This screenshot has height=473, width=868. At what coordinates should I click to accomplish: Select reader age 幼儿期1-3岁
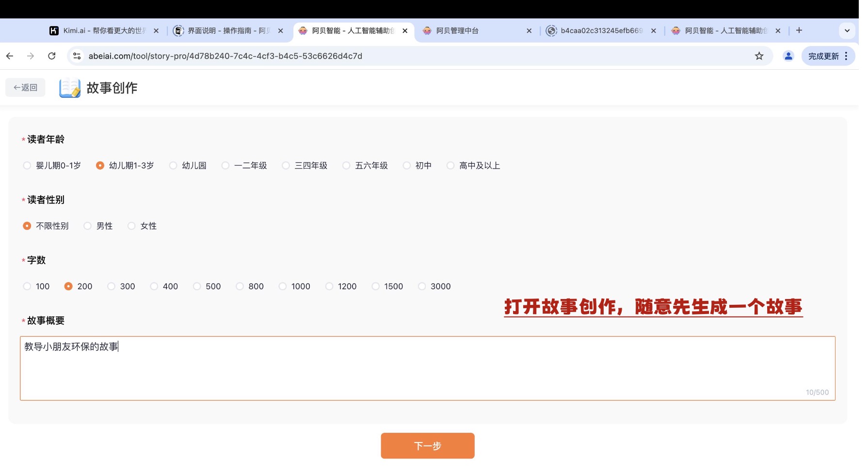pos(125,166)
